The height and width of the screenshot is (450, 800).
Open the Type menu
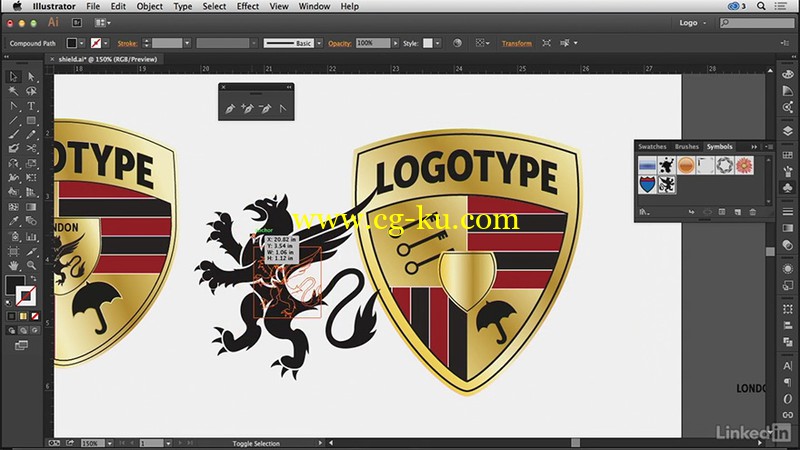(183, 6)
